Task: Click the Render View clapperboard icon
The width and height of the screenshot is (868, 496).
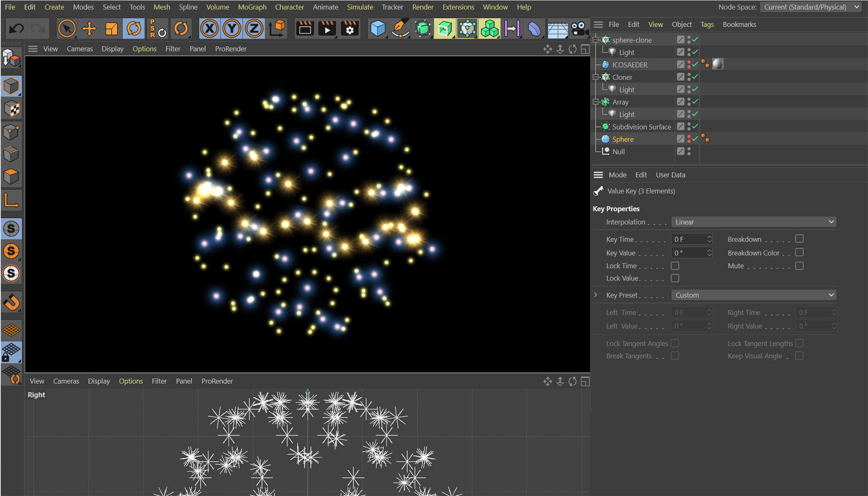Action: [x=305, y=29]
